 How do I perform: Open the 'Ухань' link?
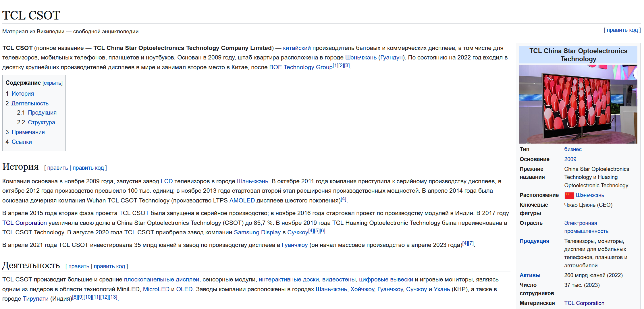441,289
